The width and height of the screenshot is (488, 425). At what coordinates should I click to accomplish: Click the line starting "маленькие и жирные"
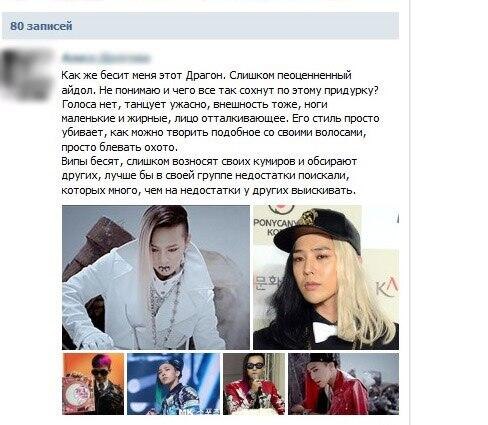[220, 119]
